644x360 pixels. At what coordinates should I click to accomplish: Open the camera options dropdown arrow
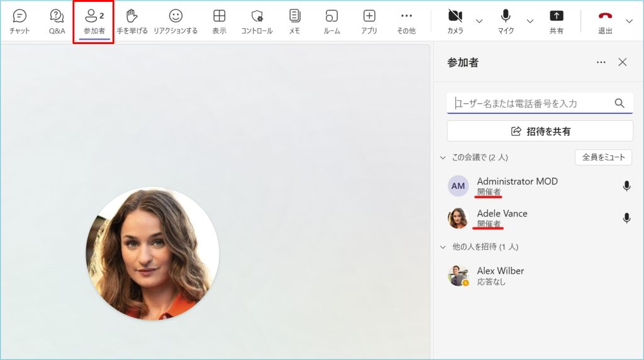(479, 21)
